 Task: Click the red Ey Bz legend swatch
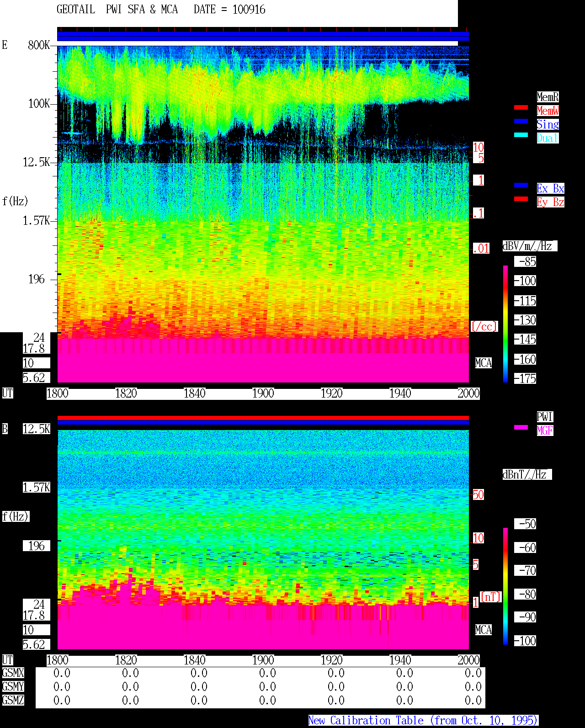point(521,199)
